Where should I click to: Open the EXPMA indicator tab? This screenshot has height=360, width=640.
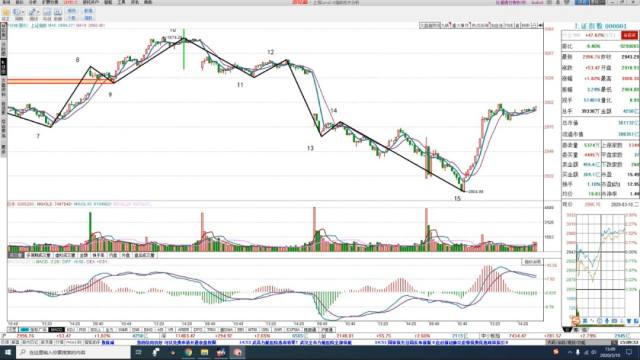293,329
